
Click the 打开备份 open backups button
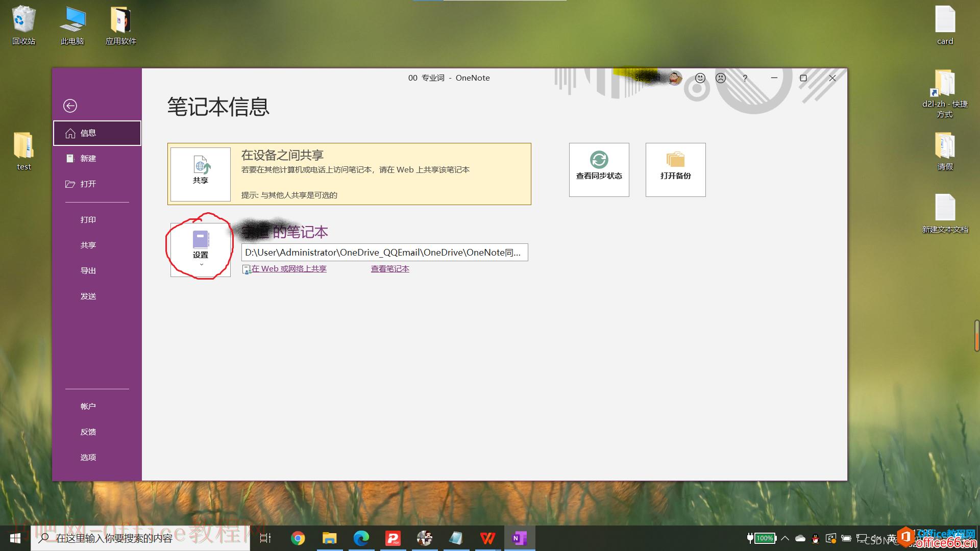(676, 170)
